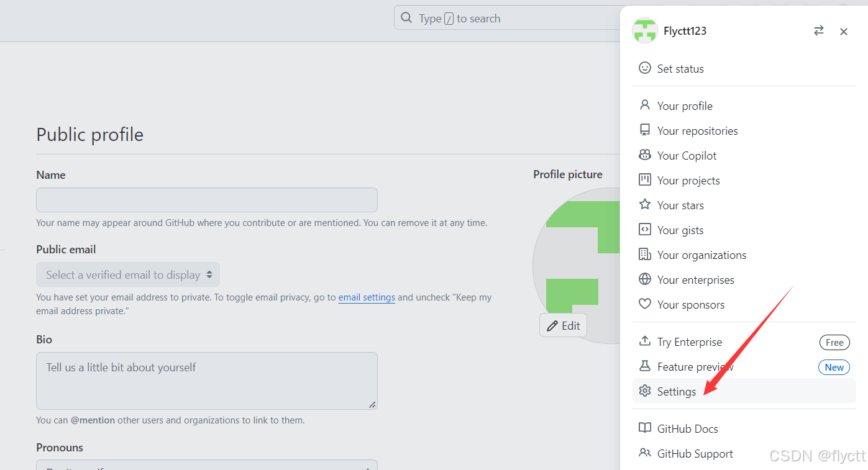Click the globe icon for Your enterprises
This screenshot has height=470, width=868.
(x=645, y=279)
